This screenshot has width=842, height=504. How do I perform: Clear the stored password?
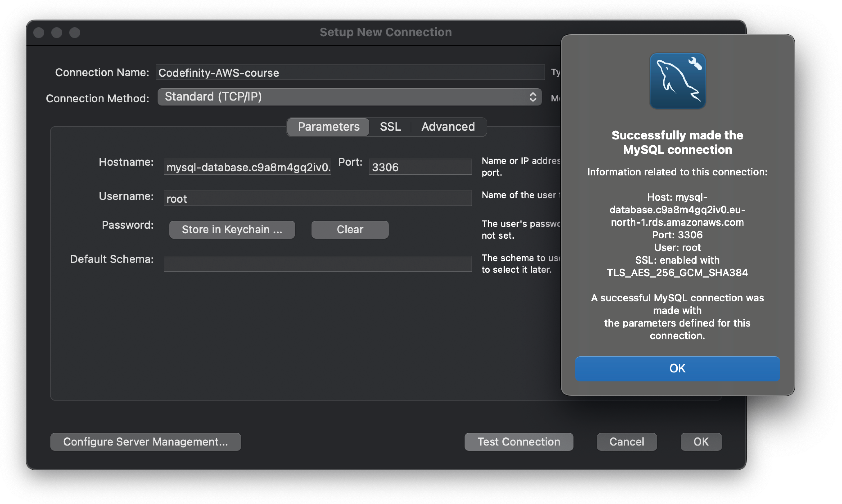[x=350, y=230]
